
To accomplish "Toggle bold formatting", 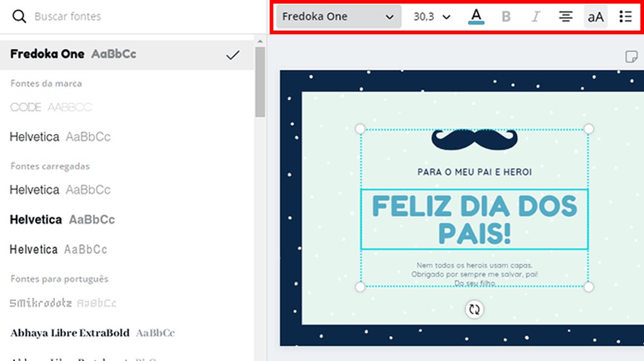I will [506, 16].
